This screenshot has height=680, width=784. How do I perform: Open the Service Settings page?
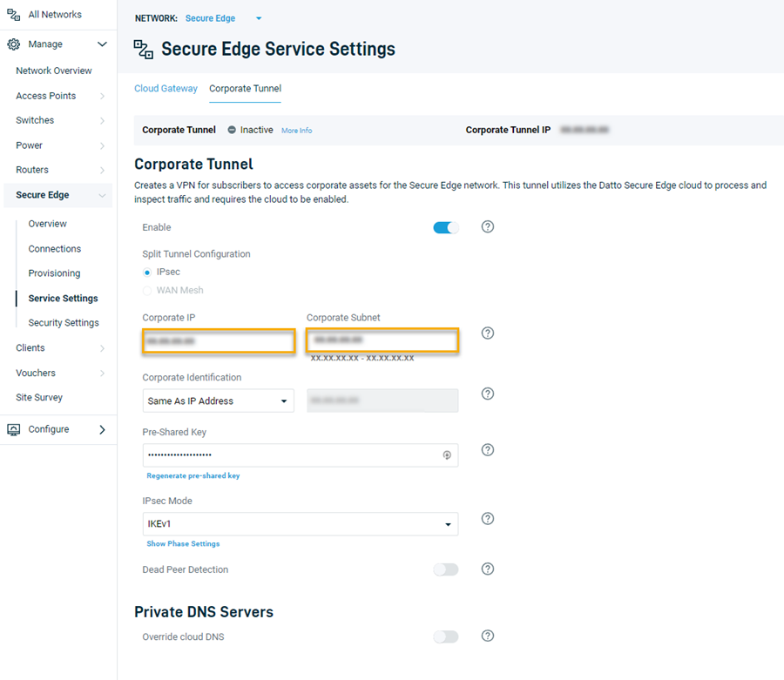click(x=63, y=299)
